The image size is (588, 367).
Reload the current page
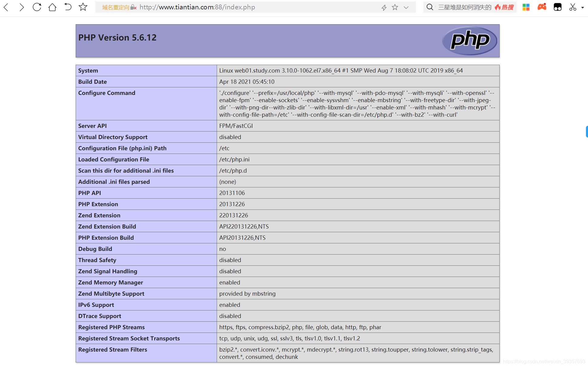[37, 7]
